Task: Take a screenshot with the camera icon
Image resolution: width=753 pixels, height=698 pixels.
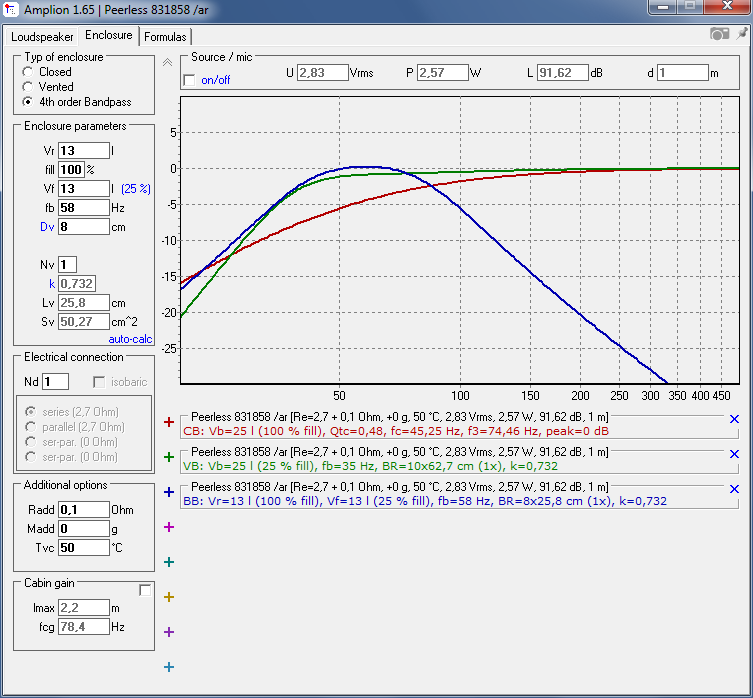Action: click(719, 34)
